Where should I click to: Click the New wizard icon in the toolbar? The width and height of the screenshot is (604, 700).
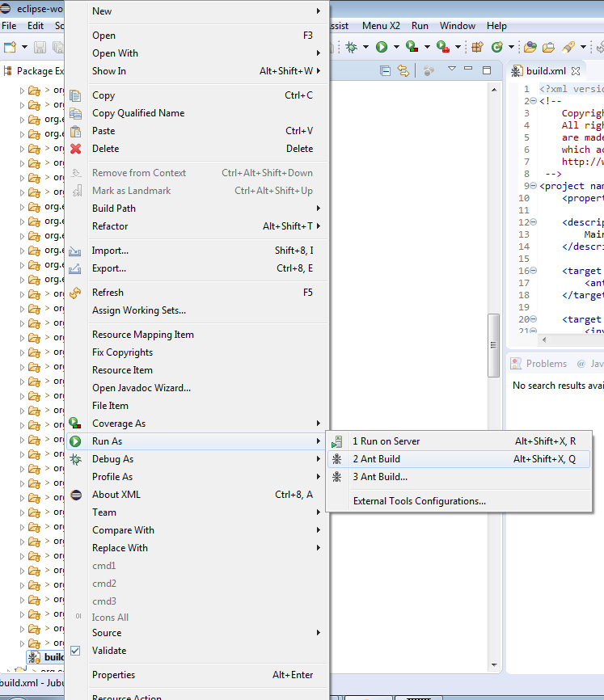10,47
